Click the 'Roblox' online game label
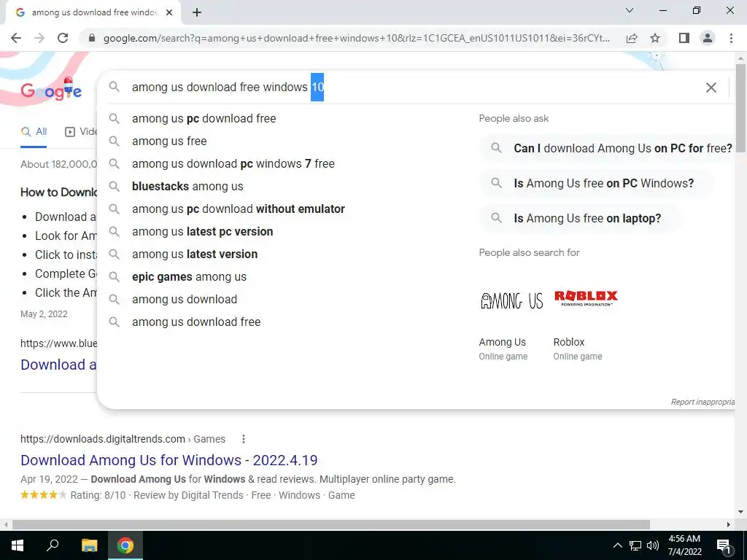This screenshot has width=747, height=560. [569, 343]
